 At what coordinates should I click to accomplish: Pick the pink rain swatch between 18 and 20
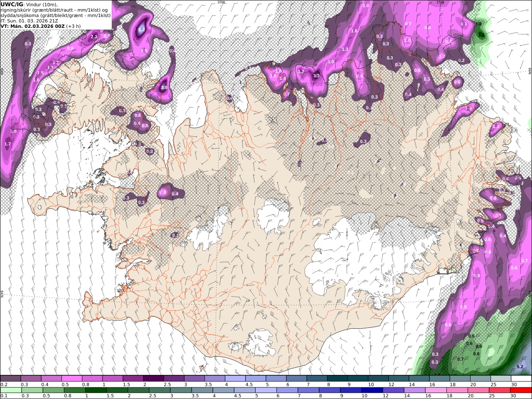click(458, 390)
